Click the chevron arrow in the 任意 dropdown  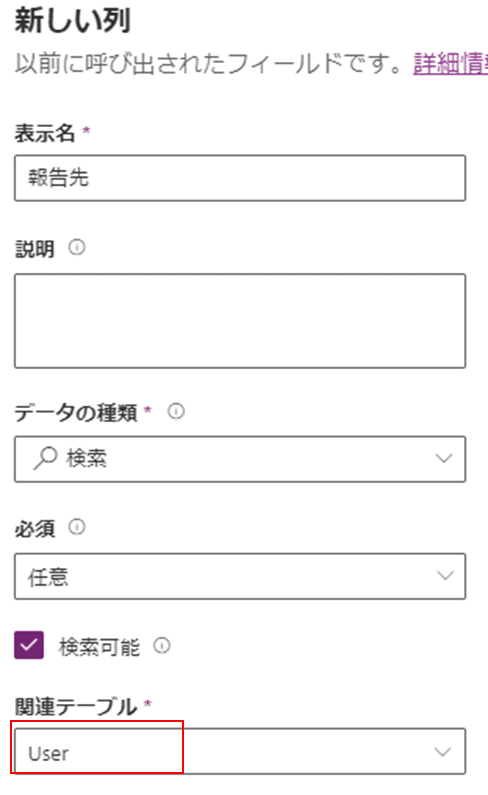445,575
